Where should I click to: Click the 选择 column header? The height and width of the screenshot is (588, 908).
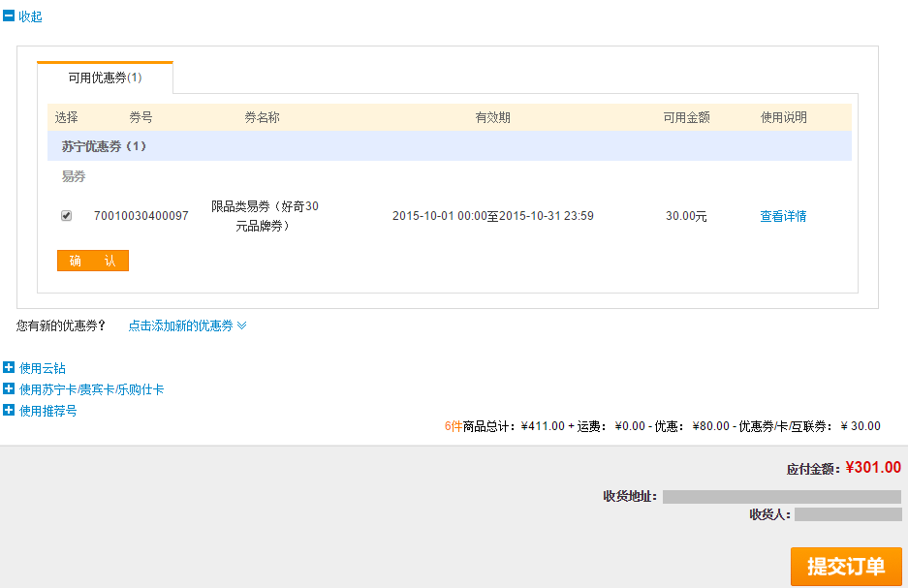coord(67,117)
